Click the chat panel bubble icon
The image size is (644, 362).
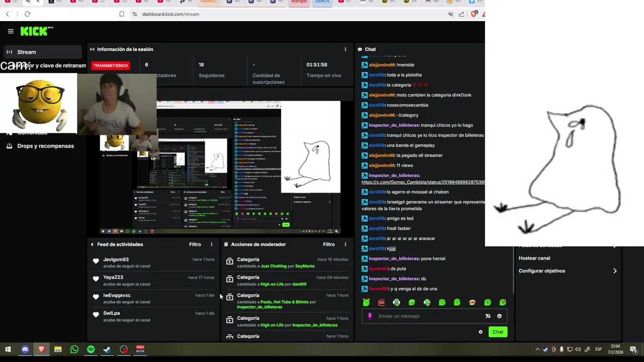coord(360,49)
